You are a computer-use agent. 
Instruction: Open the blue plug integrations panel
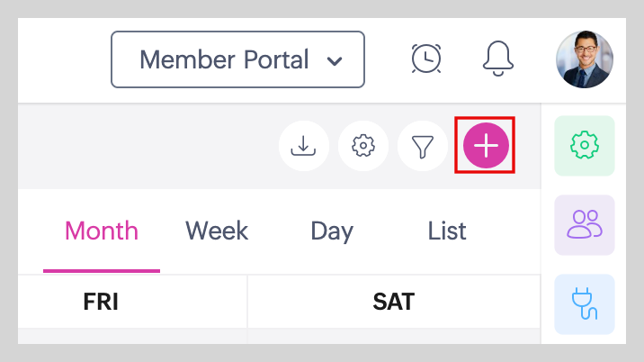[x=585, y=303]
